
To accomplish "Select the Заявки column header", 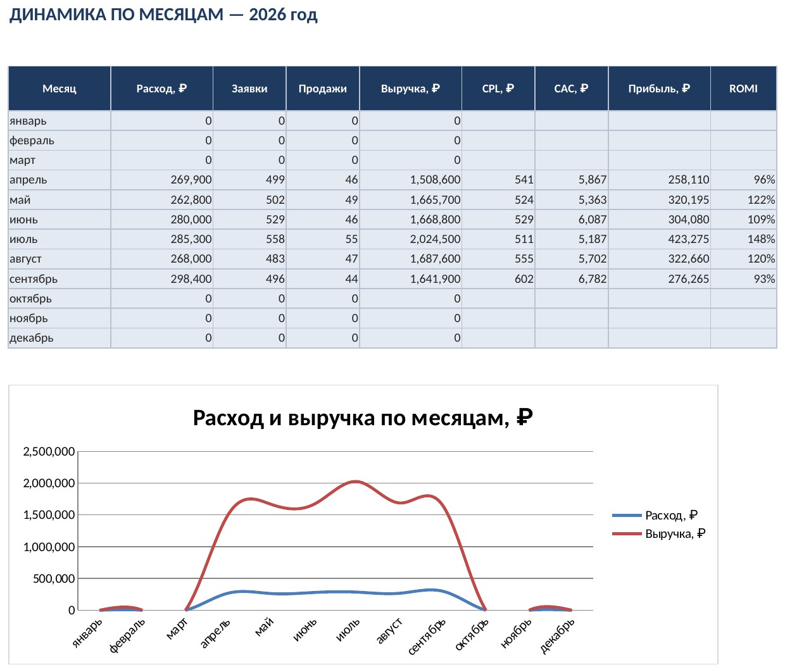I will tap(249, 89).
